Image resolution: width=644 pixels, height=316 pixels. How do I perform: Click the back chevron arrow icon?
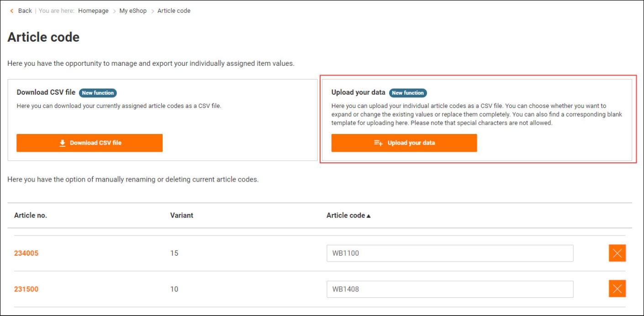pyautogui.click(x=12, y=11)
